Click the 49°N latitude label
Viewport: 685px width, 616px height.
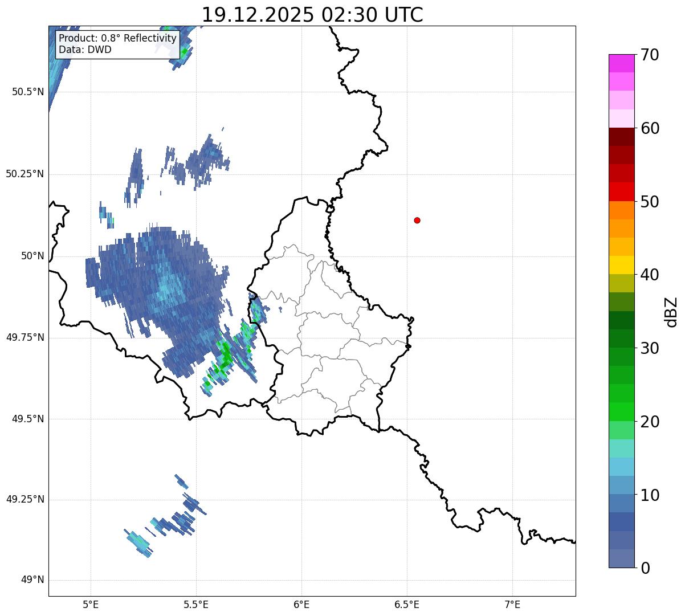[32, 580]
